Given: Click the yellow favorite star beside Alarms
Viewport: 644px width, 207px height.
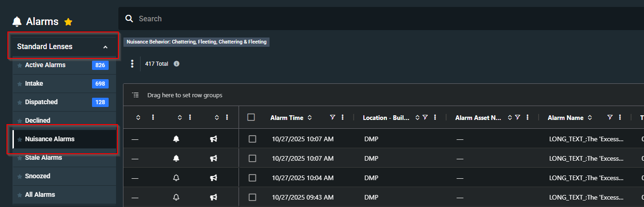Looking at the screenshot, I should coord(68,22).
